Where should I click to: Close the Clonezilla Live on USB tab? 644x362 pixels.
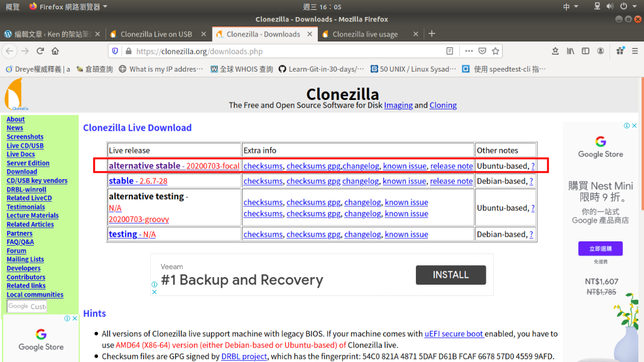[204, 34]
